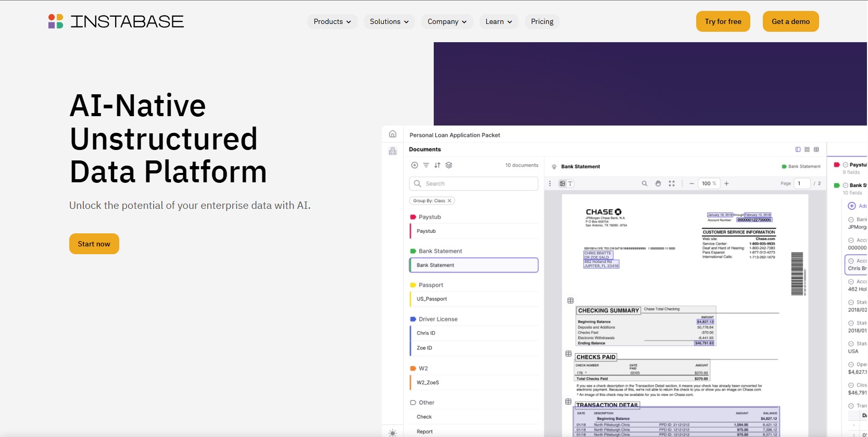This screenshot has width=868, height=437.
Task: Click the Get a demo button
Action: click(x=790, y=21)
